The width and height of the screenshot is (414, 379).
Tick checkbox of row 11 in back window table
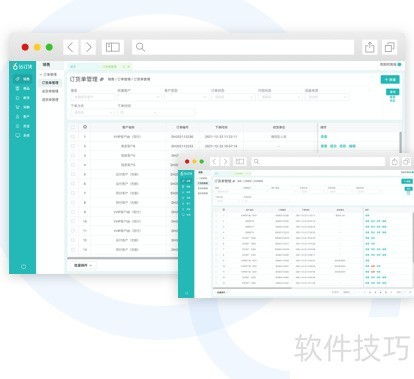tap(73, 231)
